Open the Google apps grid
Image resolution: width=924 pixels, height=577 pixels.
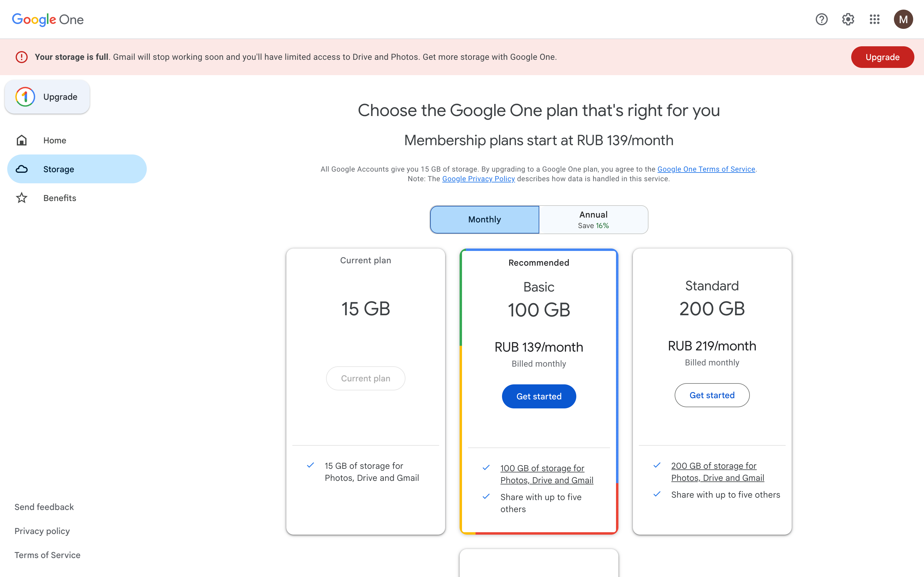874,20
